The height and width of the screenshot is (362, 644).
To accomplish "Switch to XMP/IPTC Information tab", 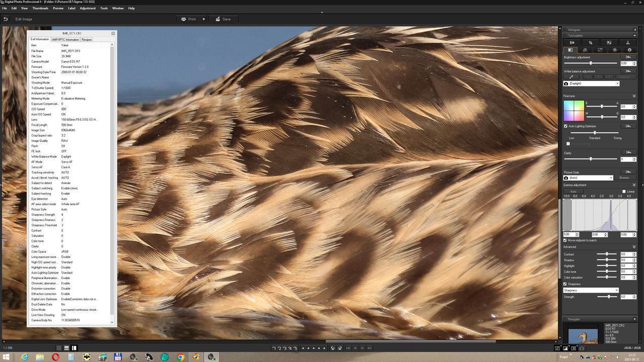I will (65, 39).
